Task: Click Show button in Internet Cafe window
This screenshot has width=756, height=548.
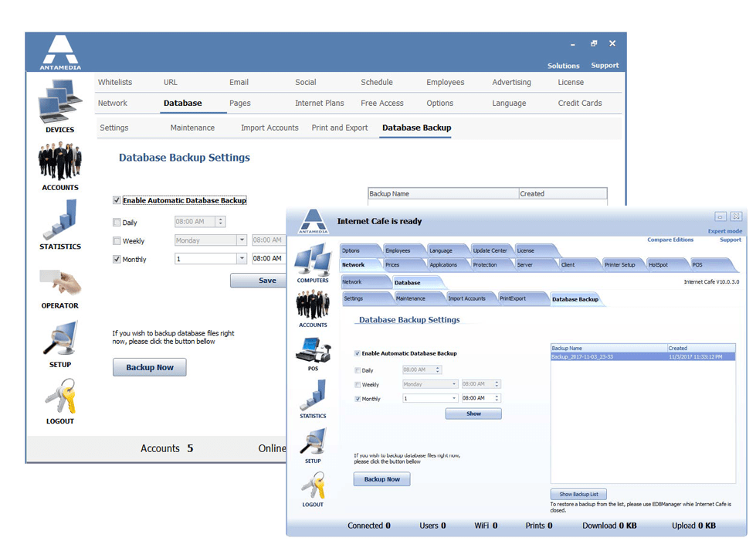Action: point(473,414)
